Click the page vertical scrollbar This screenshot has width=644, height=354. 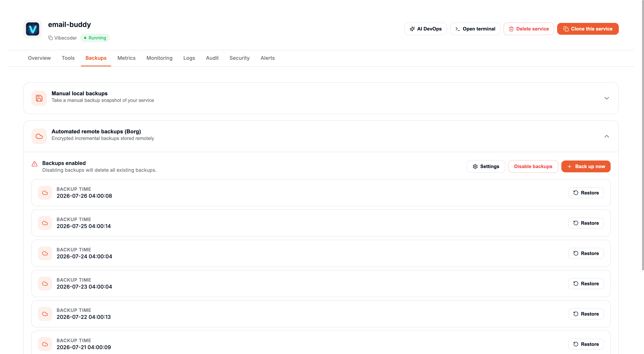[642, 135]
